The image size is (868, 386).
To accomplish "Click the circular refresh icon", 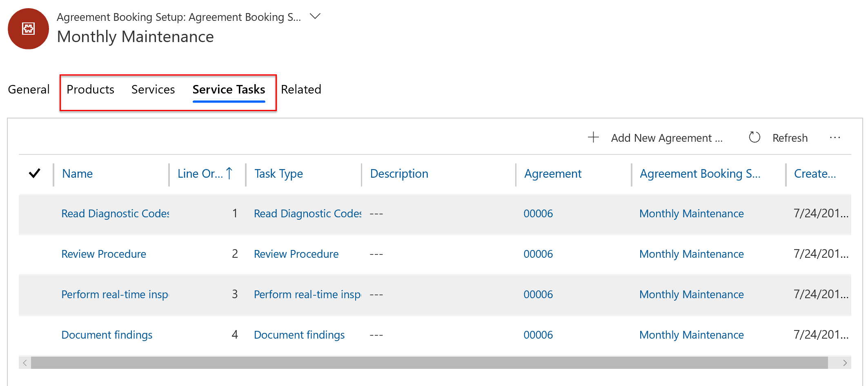I will click(x=754, y=137).
